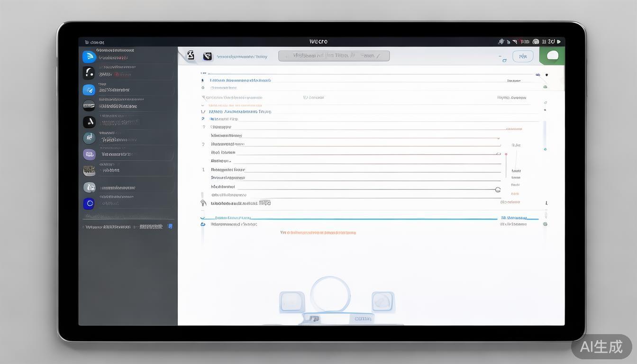The image size is (637, 364).
Task: Open the top-left menu in the dark menu bar
Action: (x=94, y=42)
